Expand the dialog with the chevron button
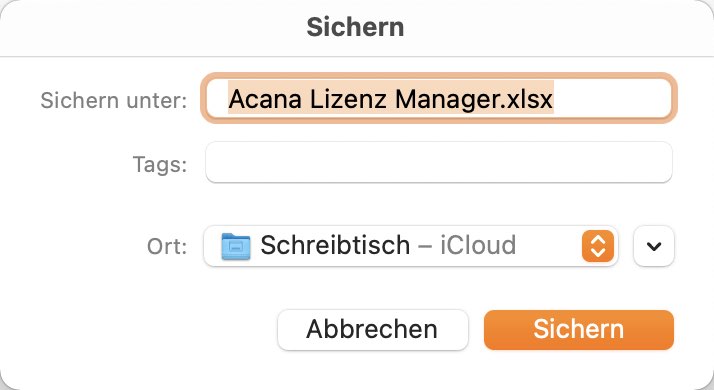This screenshot has height=390, width=714. [654, 246]
